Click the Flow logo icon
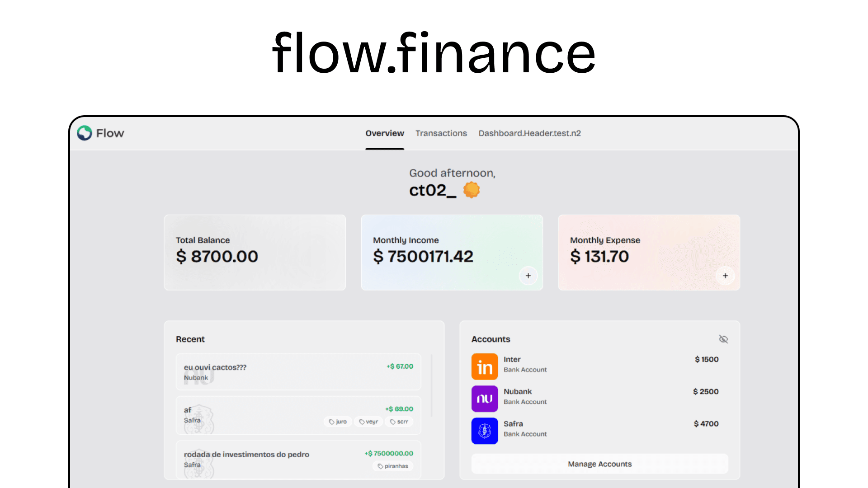Image resolution: width=868 pixels, height=488 pixels. (x=84, y=133)
